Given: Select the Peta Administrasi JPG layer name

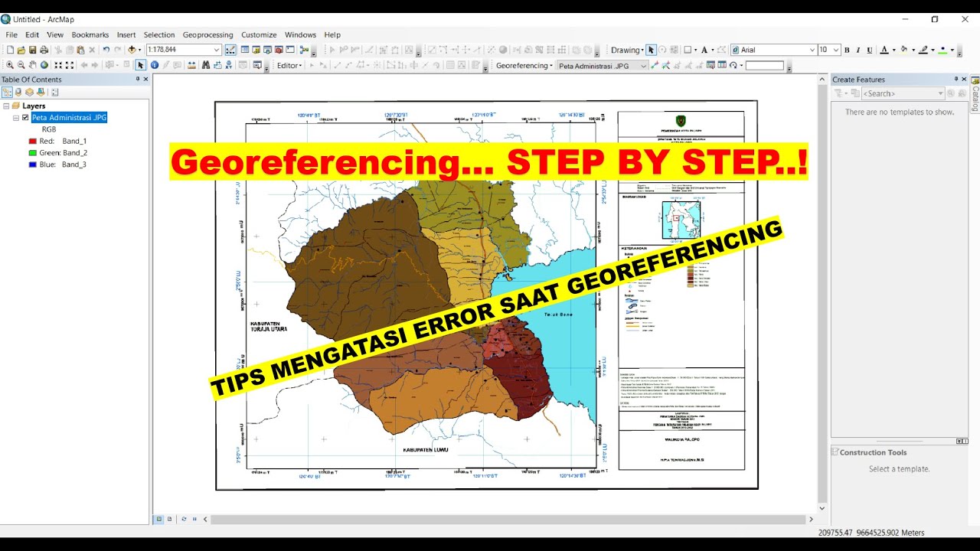Looking at the screenshot, I should click(69, 118).
